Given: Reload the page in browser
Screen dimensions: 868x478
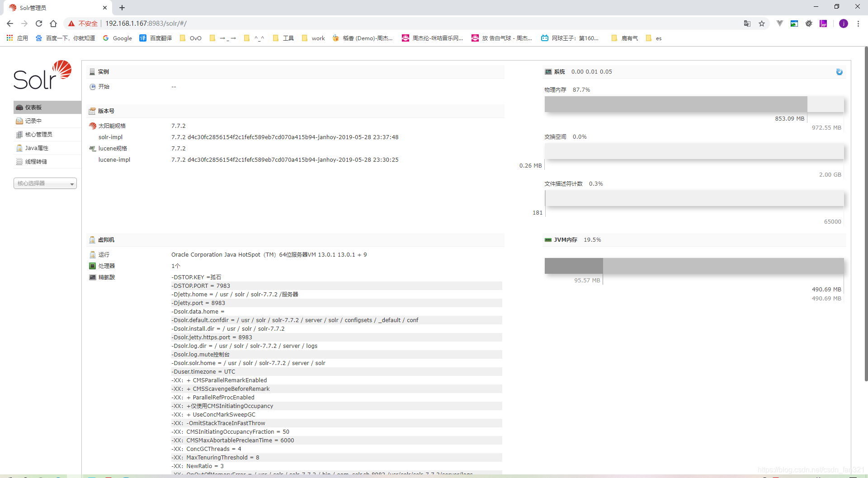Looking at the screenshot, I should click(x=39, y=23).
